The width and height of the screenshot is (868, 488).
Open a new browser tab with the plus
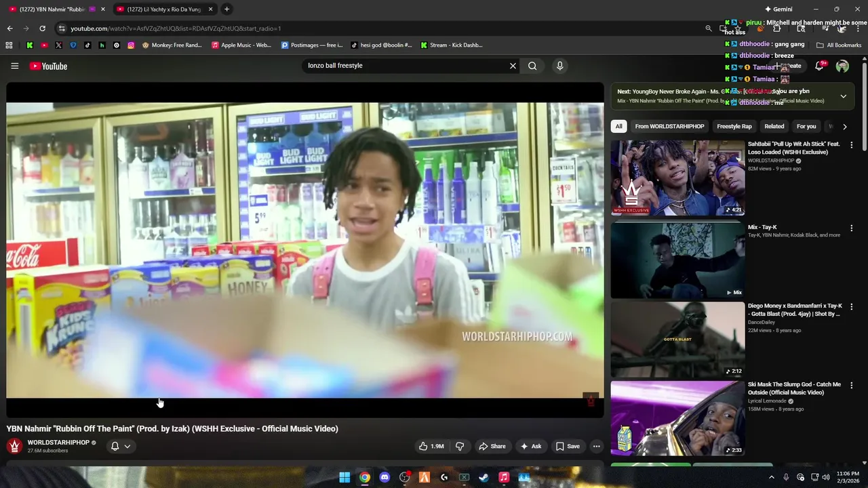click(x=226, y=9)
